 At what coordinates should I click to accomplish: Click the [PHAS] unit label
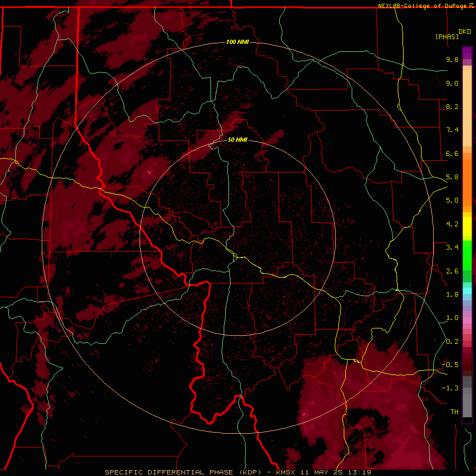447,36
